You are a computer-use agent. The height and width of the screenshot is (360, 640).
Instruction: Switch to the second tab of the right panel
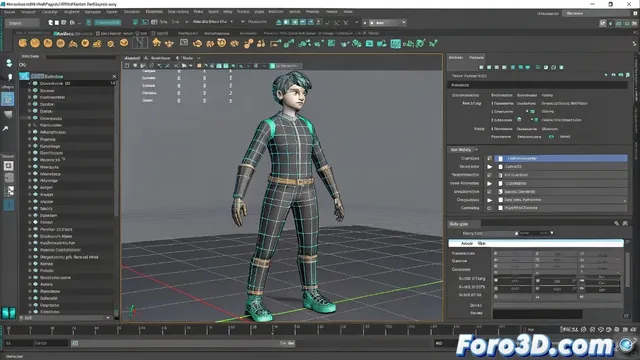click(476, 58)
